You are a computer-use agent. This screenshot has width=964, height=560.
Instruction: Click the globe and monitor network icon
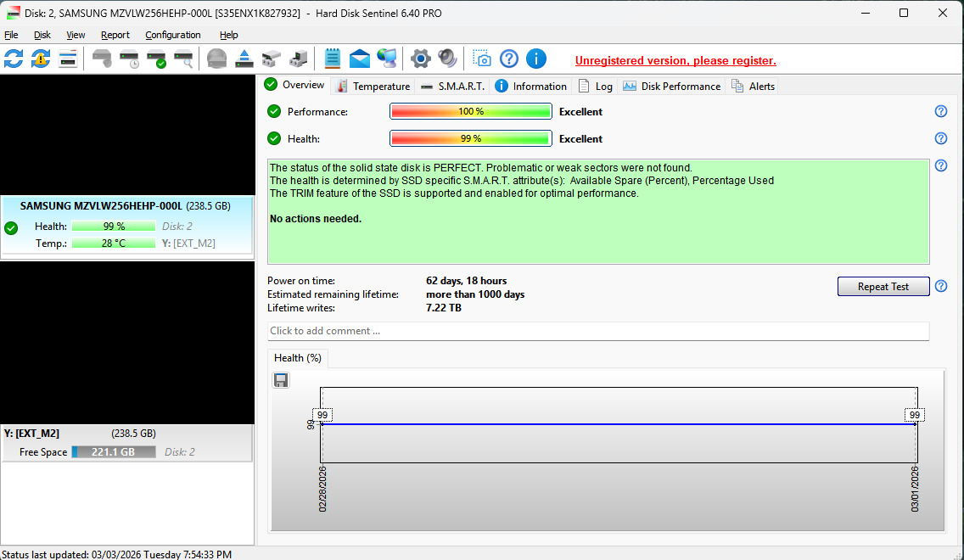click(x=387, y=59)
